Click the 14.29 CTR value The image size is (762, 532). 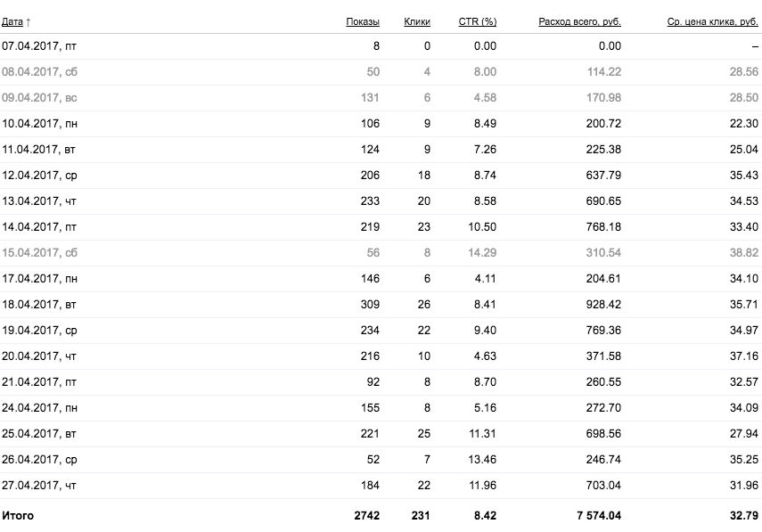click(482, 253)
